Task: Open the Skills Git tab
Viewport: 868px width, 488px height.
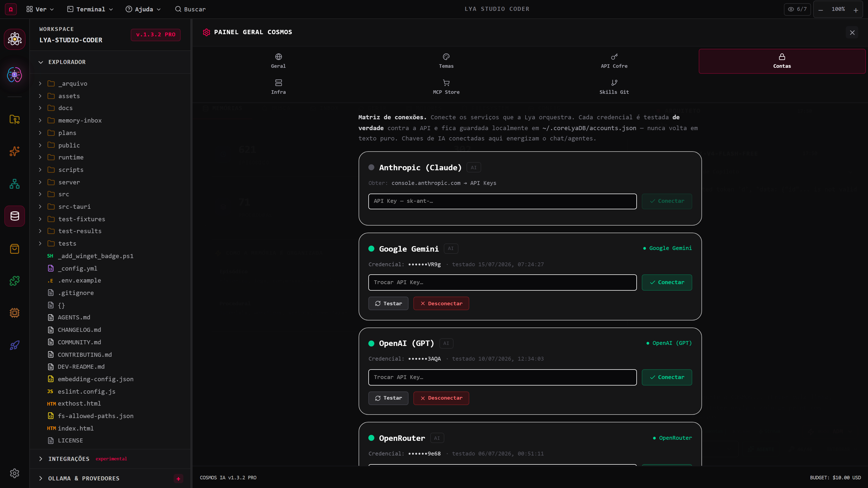Action: click(614, 87)
